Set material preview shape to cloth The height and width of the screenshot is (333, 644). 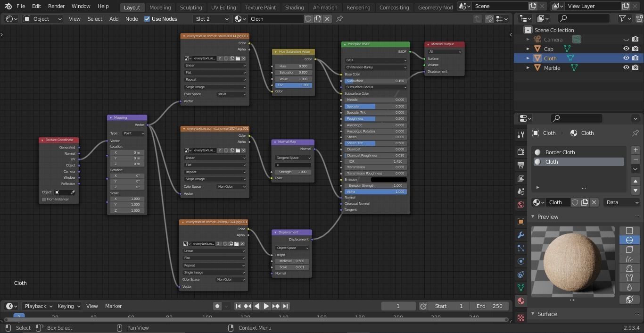point(629,278)
